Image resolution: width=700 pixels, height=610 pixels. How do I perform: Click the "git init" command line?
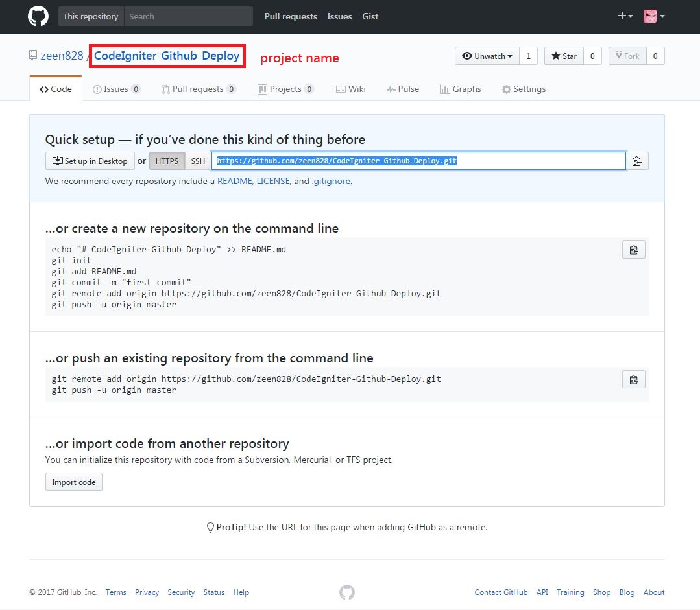tap(71, 260)
